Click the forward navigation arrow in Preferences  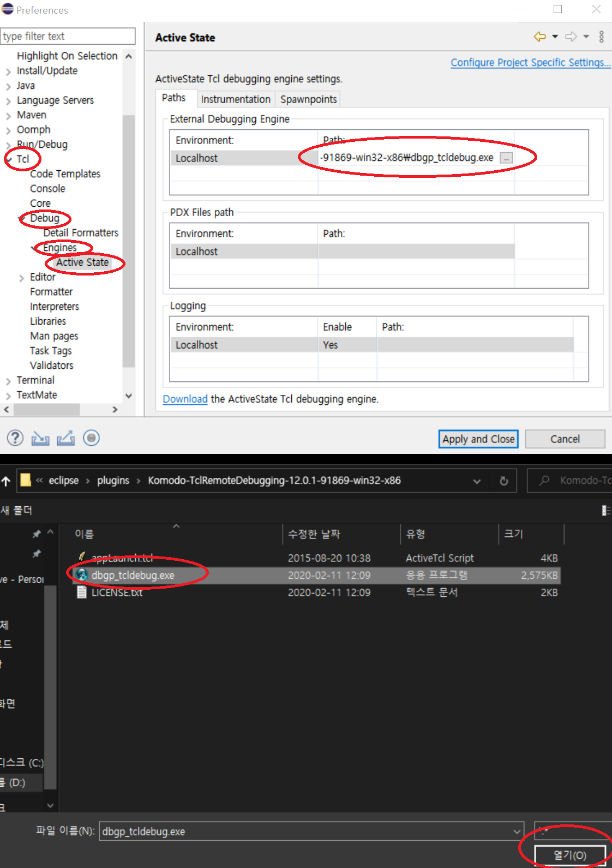pos(571,37)
